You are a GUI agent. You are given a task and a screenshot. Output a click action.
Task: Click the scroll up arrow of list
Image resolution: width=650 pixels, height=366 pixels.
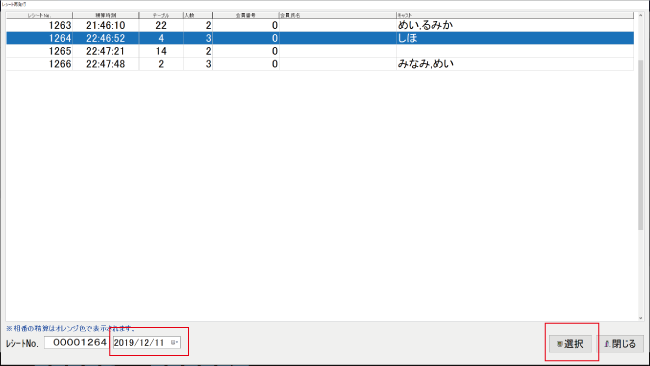pyautogui.click(x=640, y=15)
